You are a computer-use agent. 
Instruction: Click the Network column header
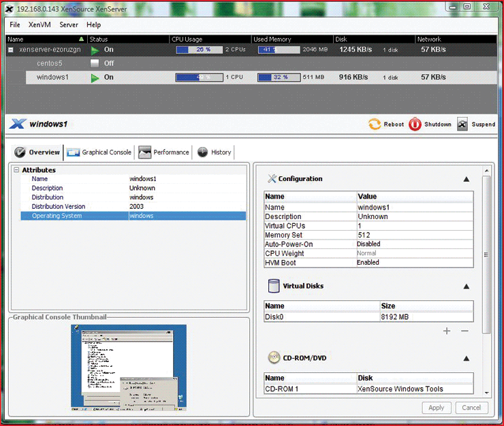coord(456,39)
